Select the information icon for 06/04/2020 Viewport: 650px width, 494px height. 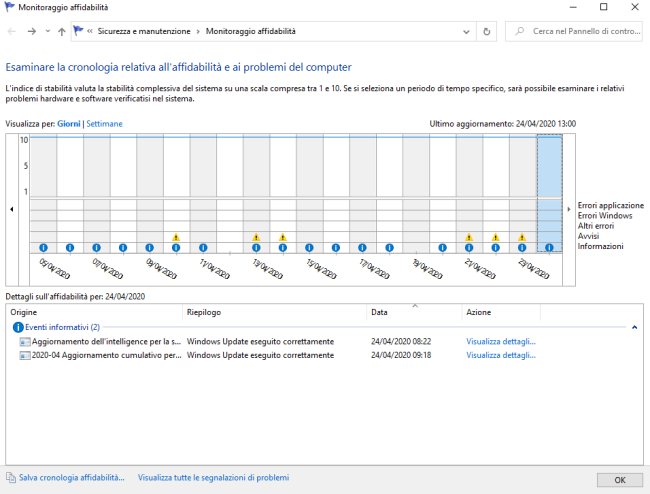pyautogui.click(x=70, y=248)
